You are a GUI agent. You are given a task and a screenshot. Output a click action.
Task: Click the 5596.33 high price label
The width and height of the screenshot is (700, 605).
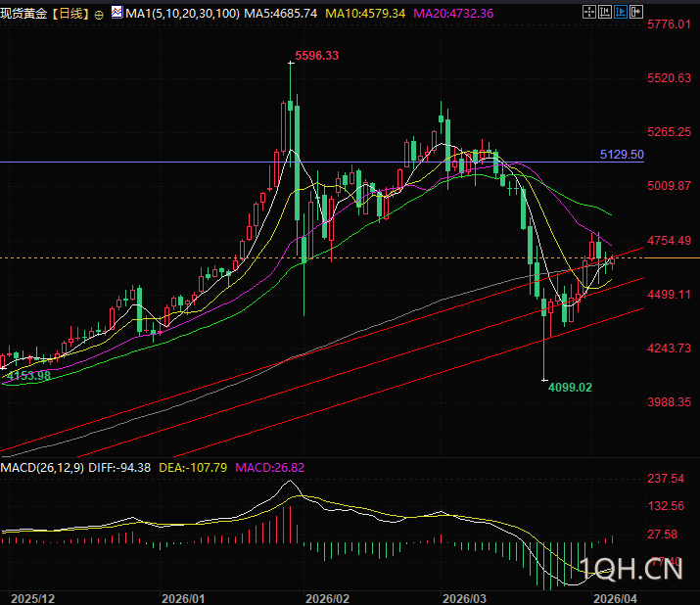317,56
